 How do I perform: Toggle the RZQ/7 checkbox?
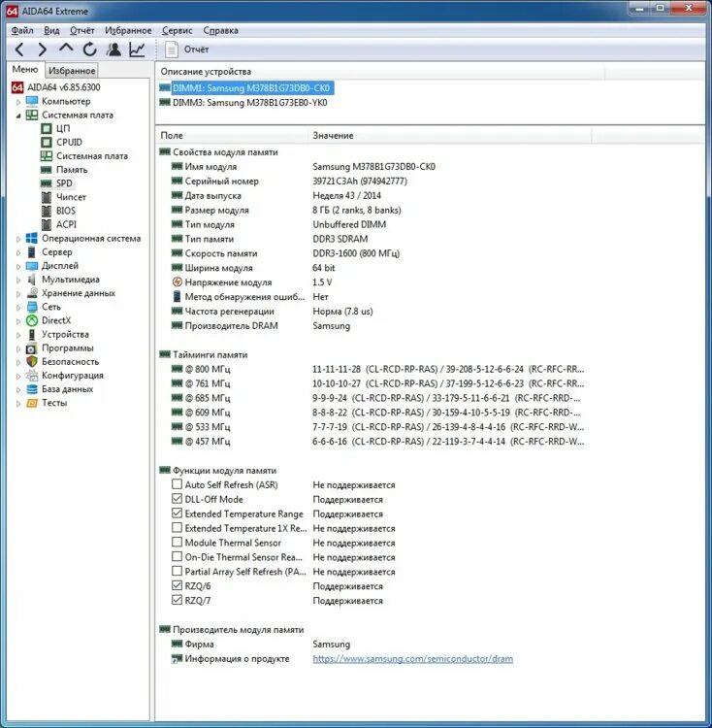point(177,600)
